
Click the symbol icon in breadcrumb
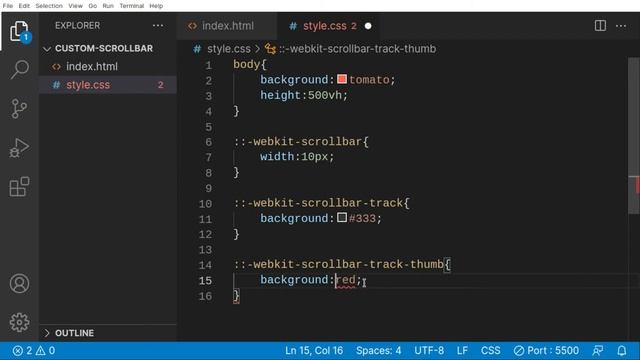[x=270, y=49]
